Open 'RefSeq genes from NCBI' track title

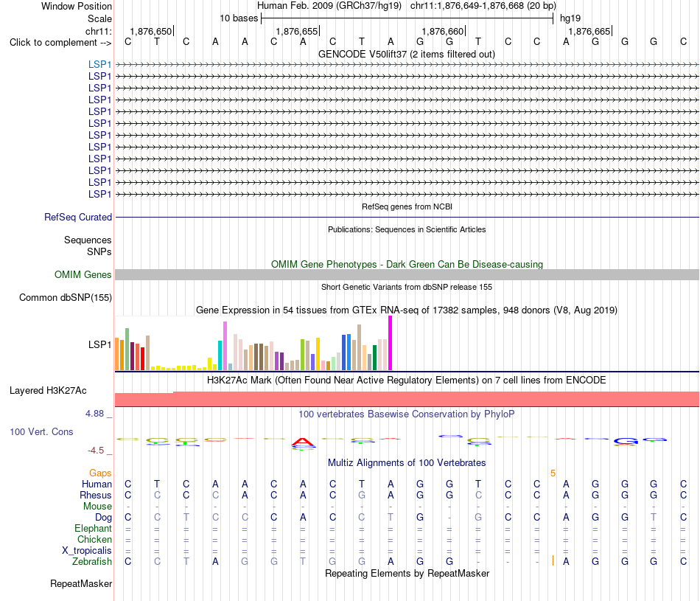pyautogui.click(x=407, y=206)
